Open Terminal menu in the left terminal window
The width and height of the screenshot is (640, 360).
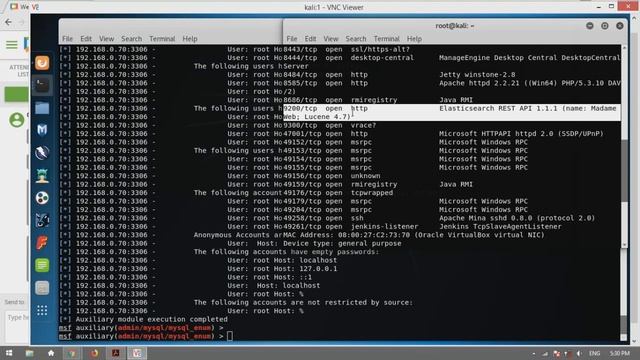162,39
